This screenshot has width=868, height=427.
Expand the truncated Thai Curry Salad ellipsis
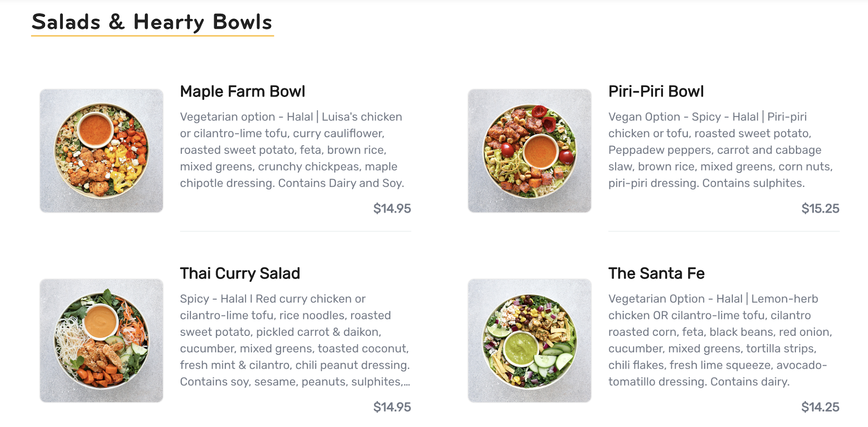click(x=407, y=382)
